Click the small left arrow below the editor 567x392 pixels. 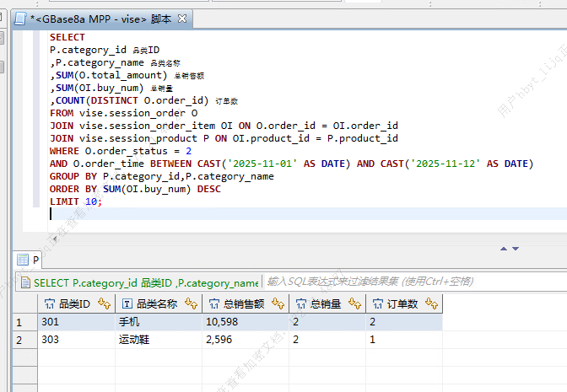[55, 239]
